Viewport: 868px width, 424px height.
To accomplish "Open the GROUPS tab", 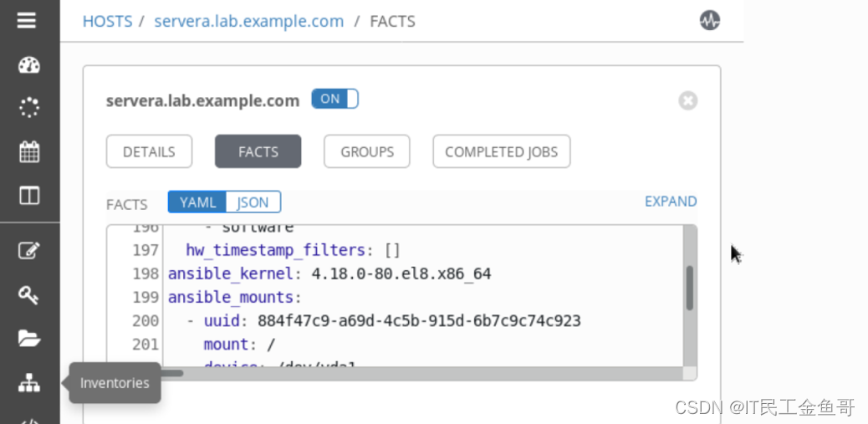I will pyautogui.click(x=367, y=151).
